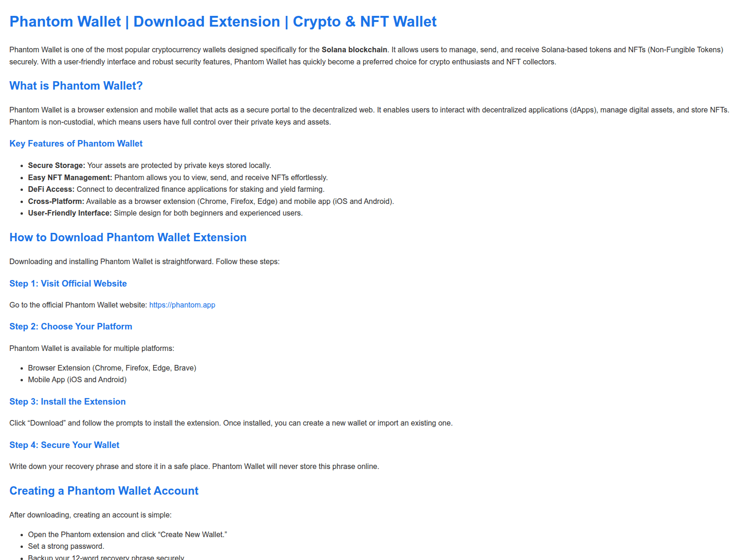Image resolution: width=747 pixels, height=560 pixels.
Task: Click the 'Set a strong password.' list item
Action: 66,546
